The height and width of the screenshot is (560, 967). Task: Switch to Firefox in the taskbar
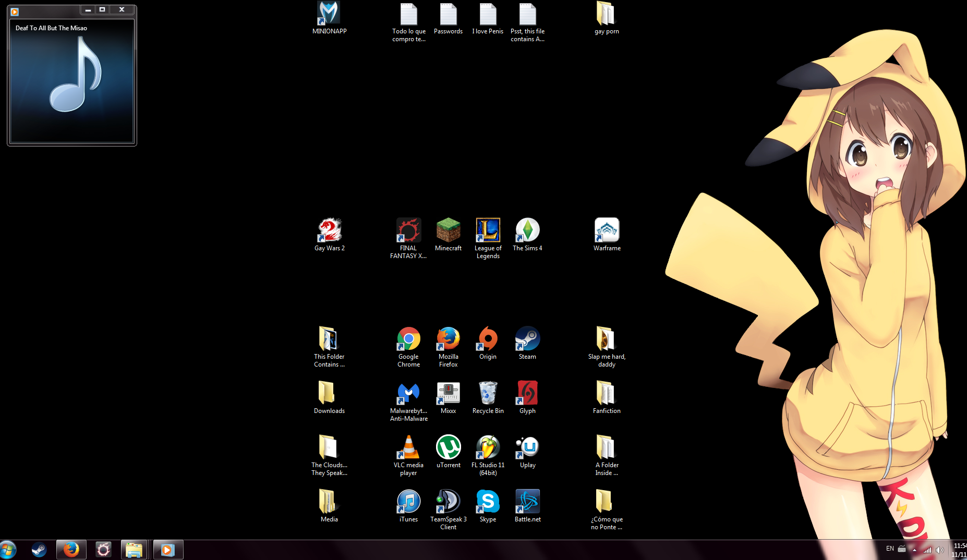point(71,550)
